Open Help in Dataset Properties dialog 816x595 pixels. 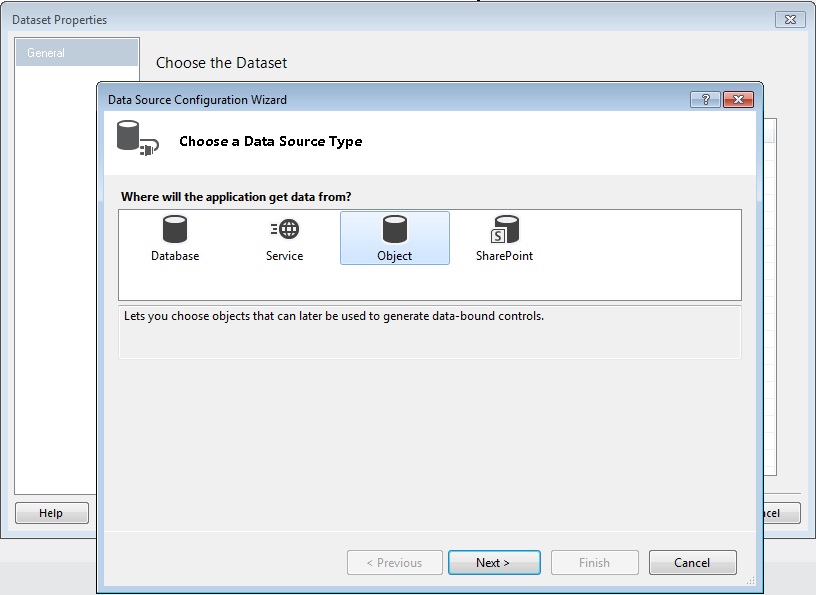click(51, 513)
